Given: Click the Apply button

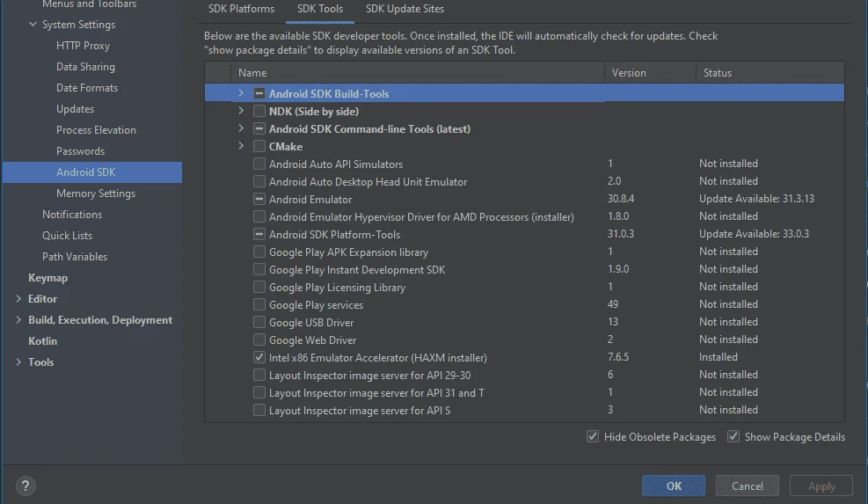Looking at the screenshot, I should point(821,486).
